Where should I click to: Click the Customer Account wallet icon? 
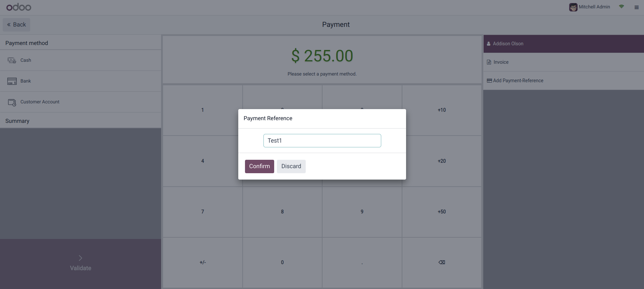[12, 102]
